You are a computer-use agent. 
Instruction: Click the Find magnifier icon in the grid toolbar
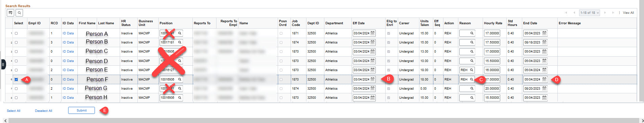[x=19, y=13]
